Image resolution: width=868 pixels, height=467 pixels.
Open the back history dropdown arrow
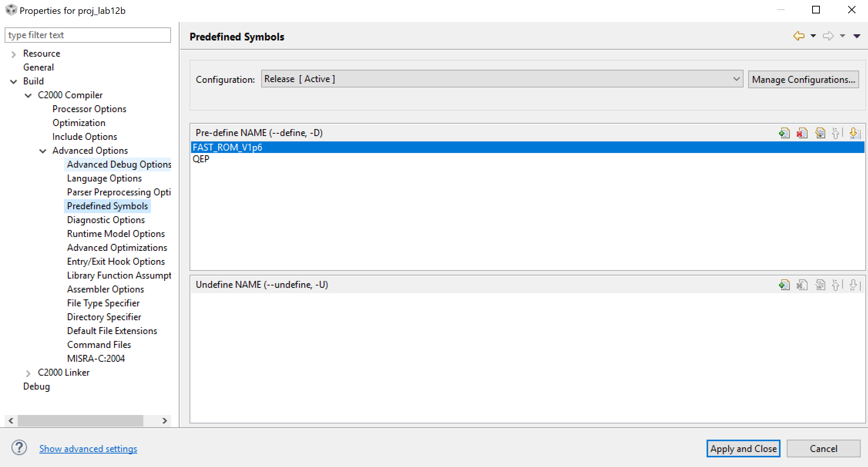[813, 36]
